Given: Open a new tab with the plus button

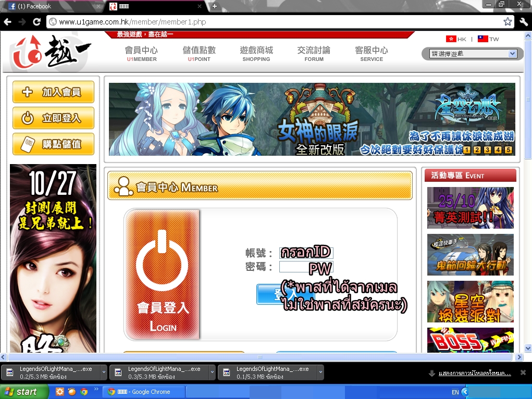Looking at the screenshot, I should tap(215, 6).
